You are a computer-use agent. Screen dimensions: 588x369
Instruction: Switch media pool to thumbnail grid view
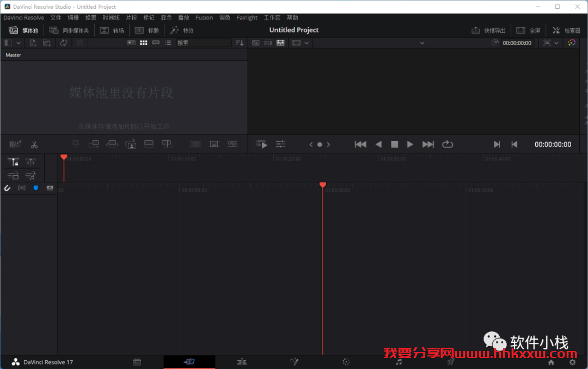144,43
